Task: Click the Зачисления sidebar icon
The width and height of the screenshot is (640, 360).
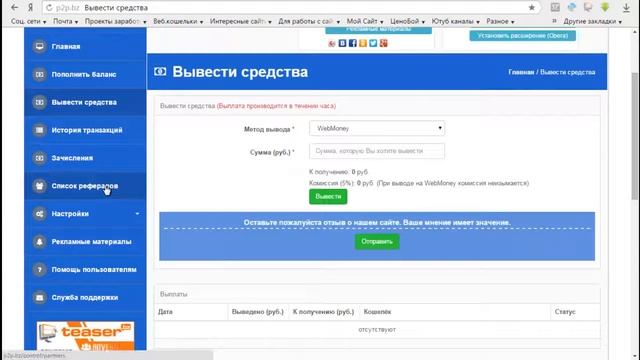Action: click(x=40, y=158)
